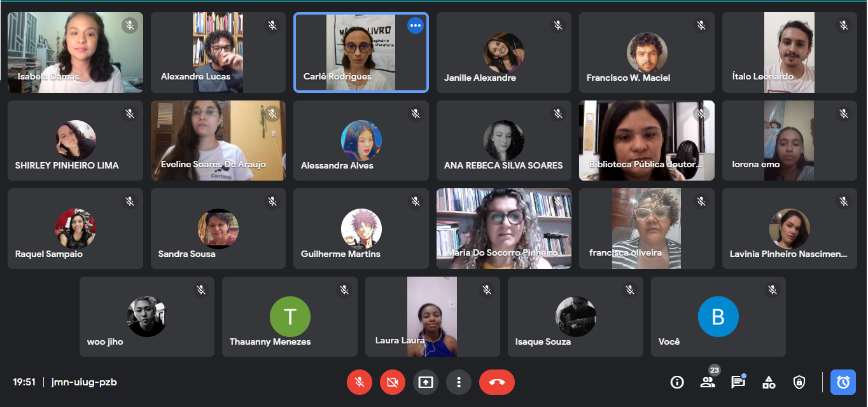
Task: Leave the call with red hang-up button
Action: [497, 382]
